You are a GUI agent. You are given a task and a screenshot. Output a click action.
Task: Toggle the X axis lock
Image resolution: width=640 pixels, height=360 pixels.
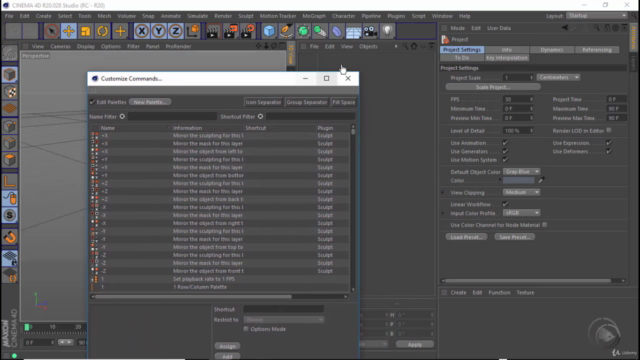coord(142,31)
